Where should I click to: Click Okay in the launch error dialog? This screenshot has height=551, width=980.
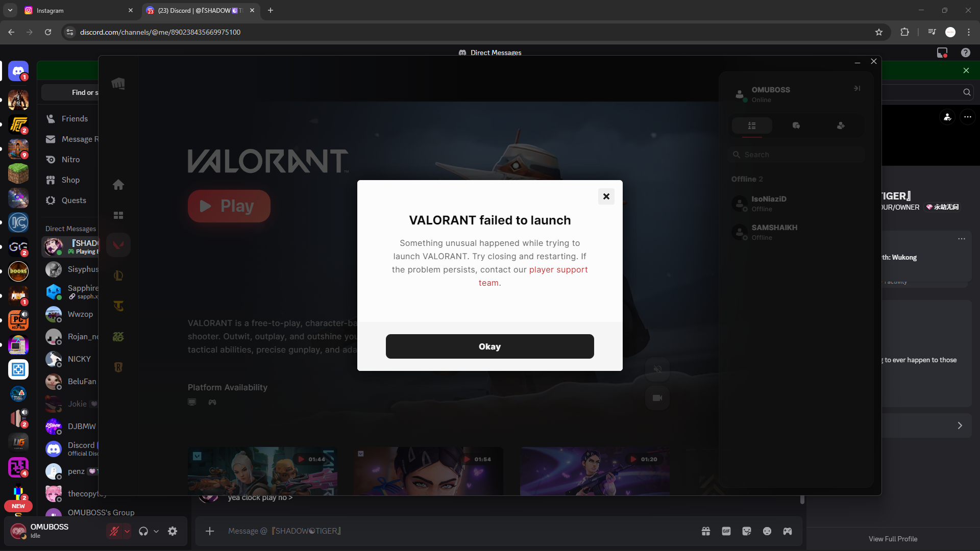point(489,346)
